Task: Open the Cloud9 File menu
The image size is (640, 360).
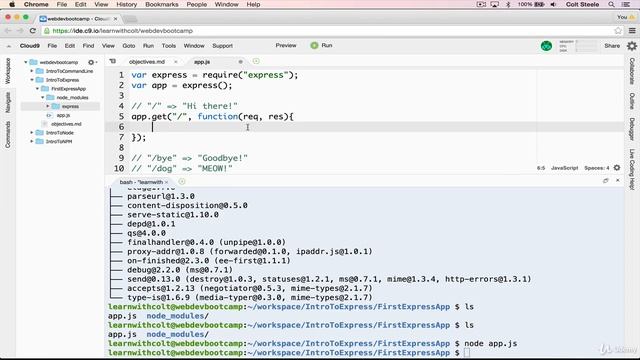Action: click(x=52, y=46)
